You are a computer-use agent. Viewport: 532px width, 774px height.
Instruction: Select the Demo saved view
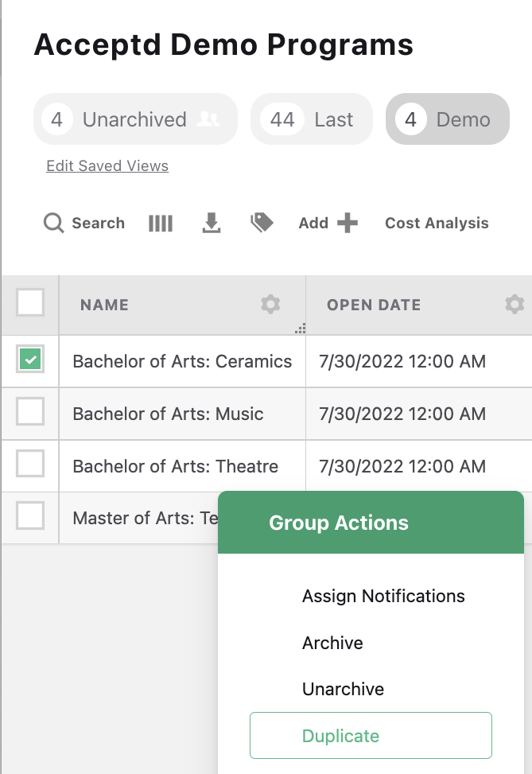tap(447, 119)
